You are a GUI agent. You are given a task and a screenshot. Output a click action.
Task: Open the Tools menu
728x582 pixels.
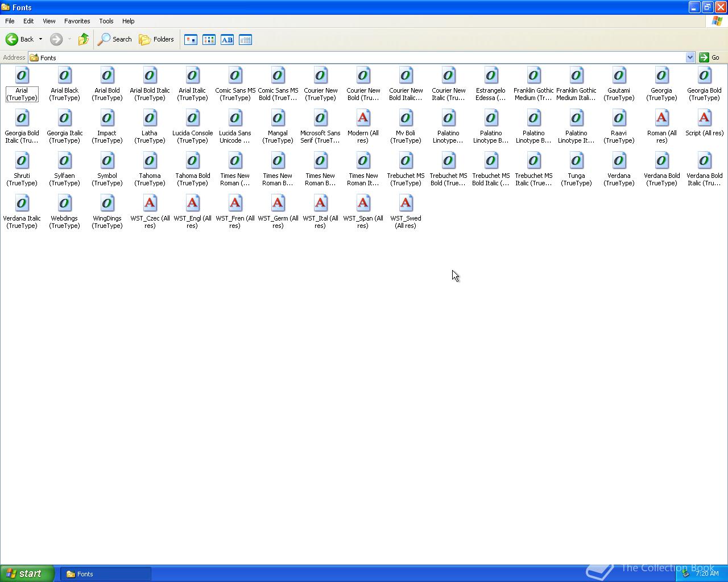[106, 21]
